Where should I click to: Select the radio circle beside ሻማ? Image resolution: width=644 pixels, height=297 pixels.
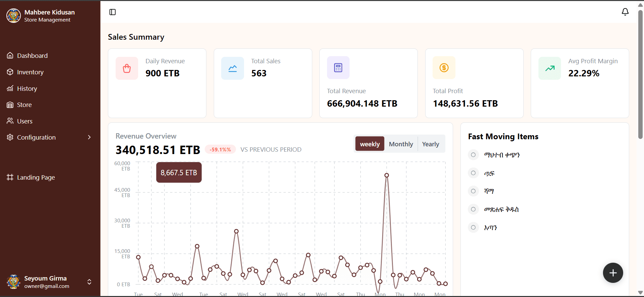(473, 191)
